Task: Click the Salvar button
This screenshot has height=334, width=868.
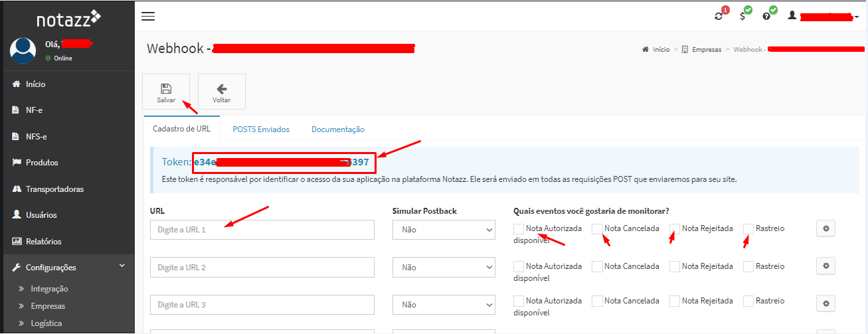Action: pyautogui.click(x=166, y=92)
